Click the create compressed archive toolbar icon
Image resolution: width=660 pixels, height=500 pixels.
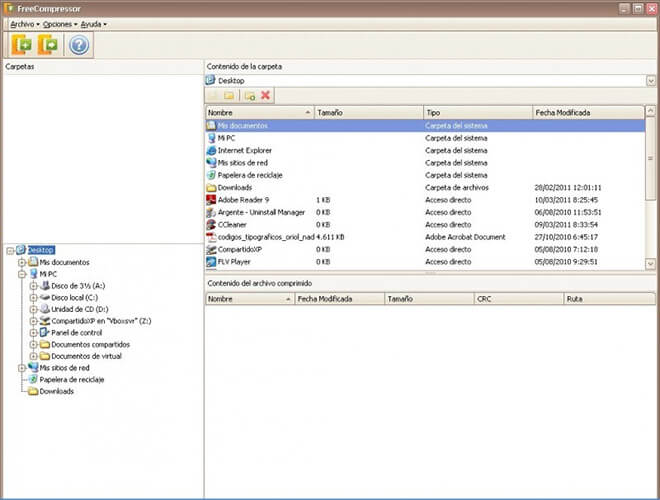pyautogui.click(x=21, y=45)
